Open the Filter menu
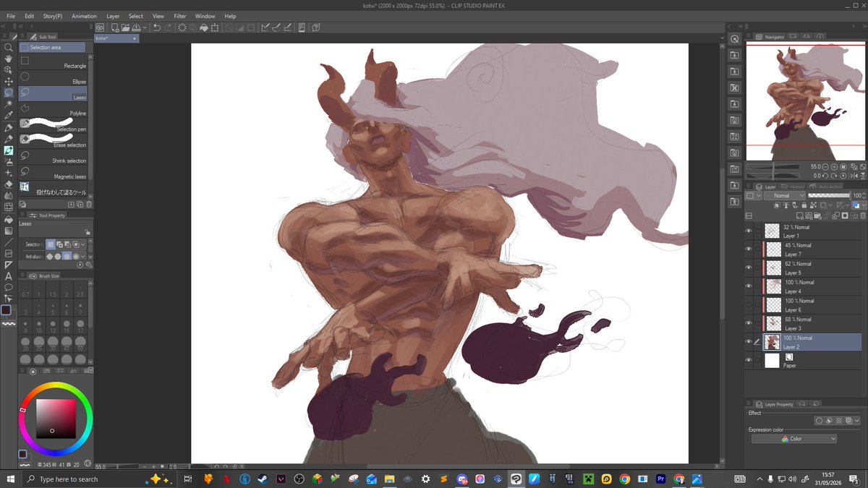 click(x=180, y=16)
